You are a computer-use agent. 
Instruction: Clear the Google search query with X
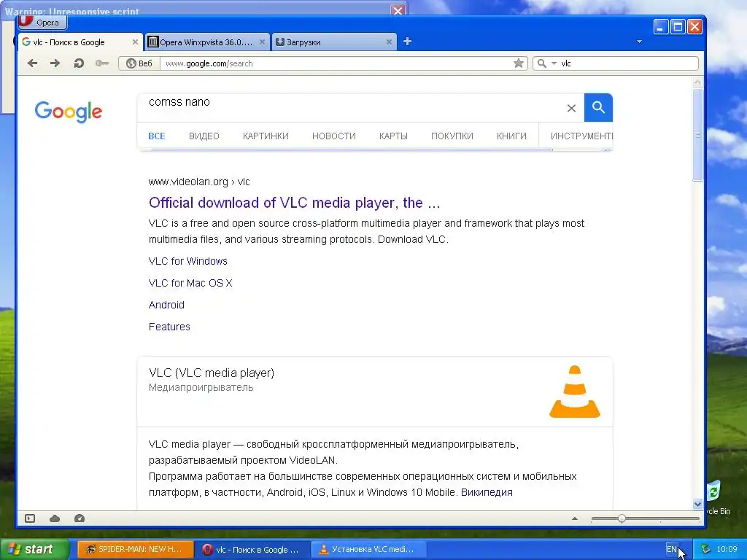click(x=571, y=108)
